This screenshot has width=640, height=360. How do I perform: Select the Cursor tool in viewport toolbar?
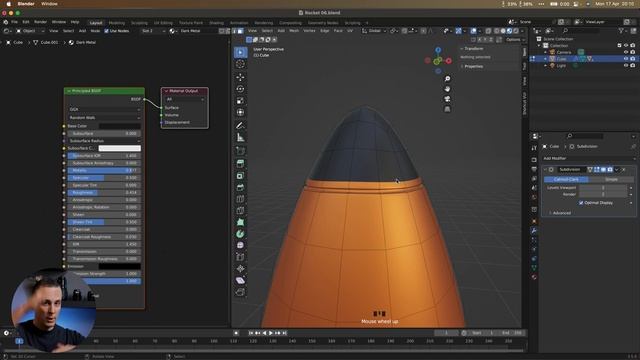tap(240, 64)
